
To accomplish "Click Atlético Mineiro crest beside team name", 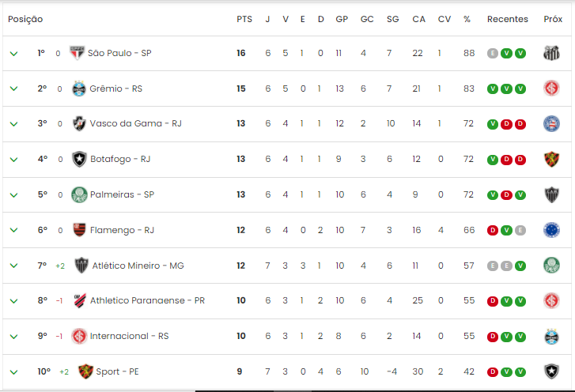I will pyautogui.click(x=81, y=266).
